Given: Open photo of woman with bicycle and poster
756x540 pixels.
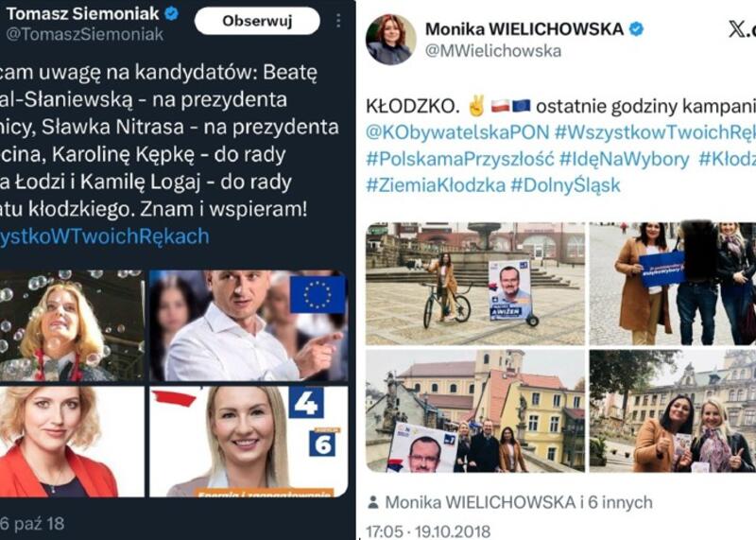Looking at the screenshot, I should [x=475, y=284].
